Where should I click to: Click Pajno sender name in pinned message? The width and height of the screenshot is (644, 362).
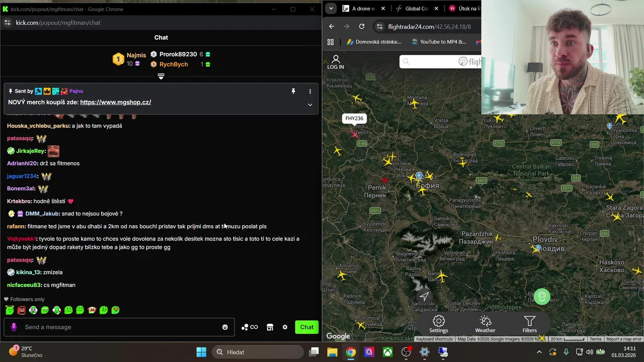click(76, 91)
